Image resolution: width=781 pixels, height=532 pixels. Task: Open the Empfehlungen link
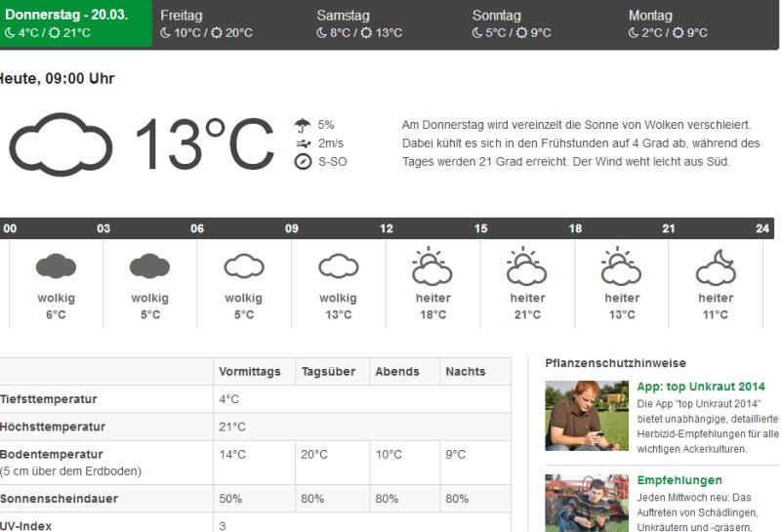(679, 480)
